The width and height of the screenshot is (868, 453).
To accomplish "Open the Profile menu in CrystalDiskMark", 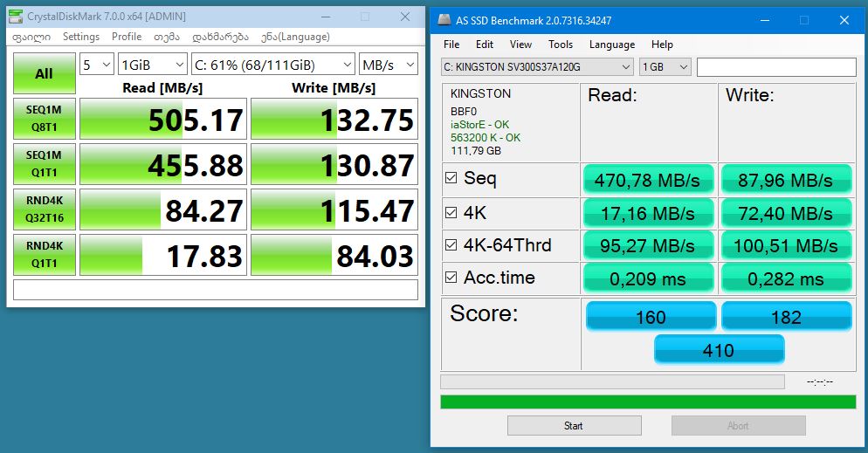I will tap(127, 37).
